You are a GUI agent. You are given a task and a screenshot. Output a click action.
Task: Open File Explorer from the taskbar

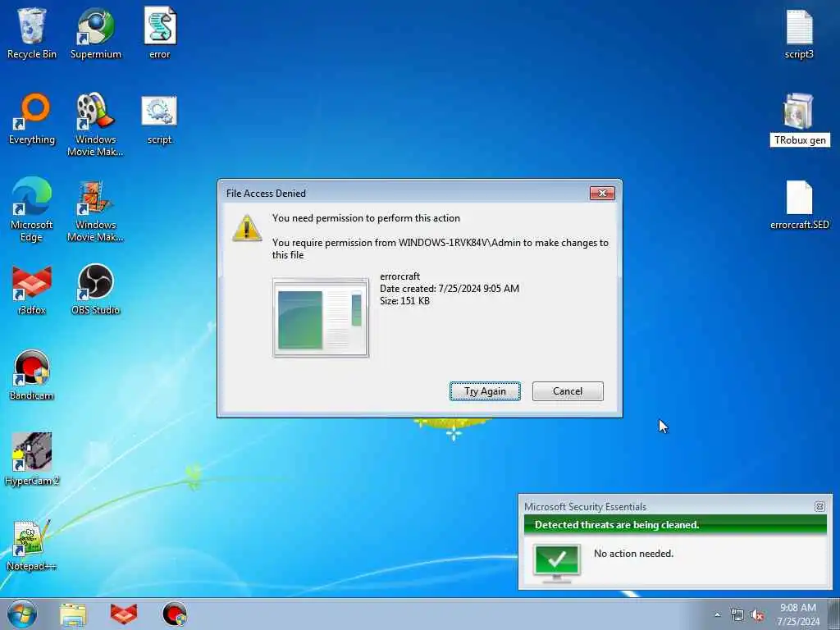pyautogui.click(x=73, y=614)
